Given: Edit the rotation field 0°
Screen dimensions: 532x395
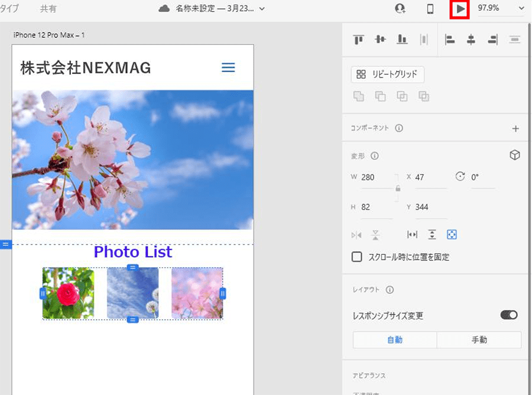Looking at the screenshot, I should [482, 177].
